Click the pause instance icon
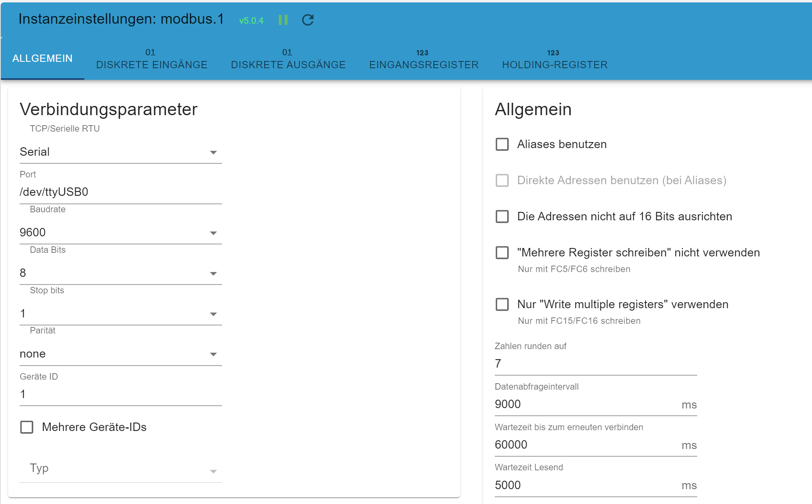The image size is (812, 504). click(x=283, y=20)
